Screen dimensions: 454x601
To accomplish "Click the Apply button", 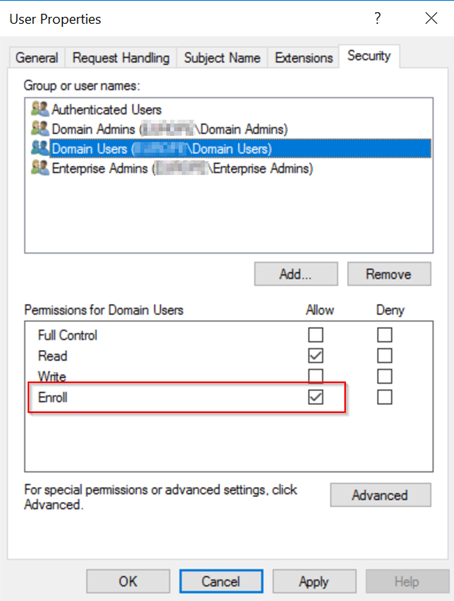I will click(x=314, y=581).
